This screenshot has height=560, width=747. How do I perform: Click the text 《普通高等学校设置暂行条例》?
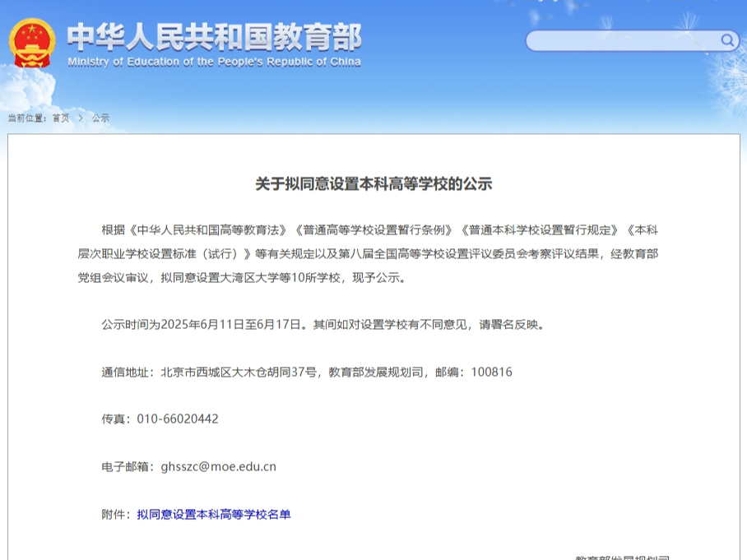pyautogui.click(x=374, y=230)
